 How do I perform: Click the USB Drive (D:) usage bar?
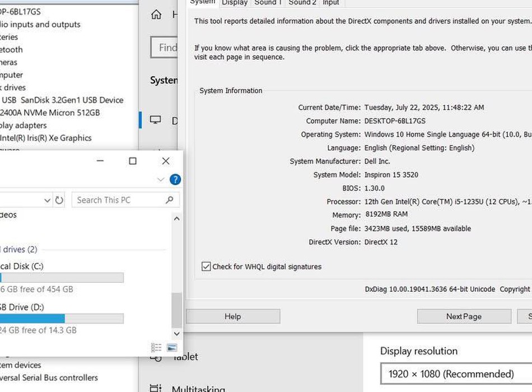coord(62,319)
